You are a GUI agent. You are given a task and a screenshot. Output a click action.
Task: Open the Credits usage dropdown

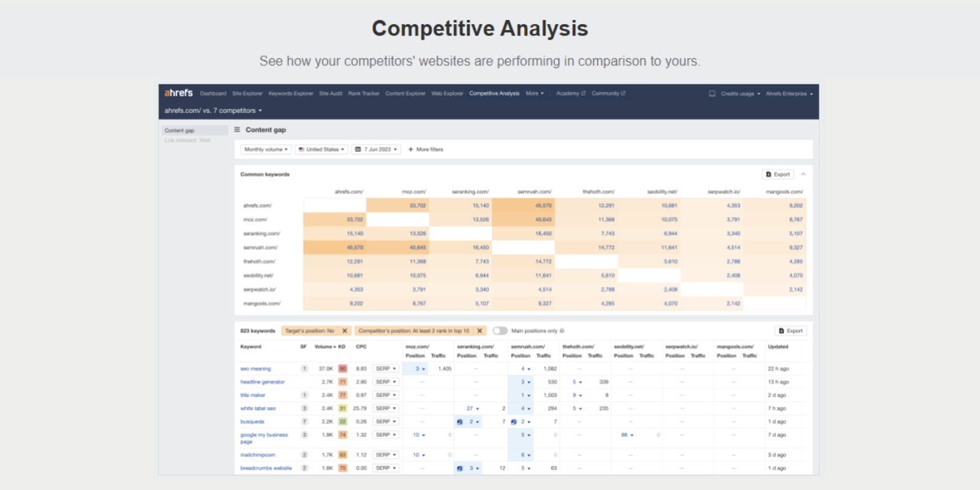point(740,94)
